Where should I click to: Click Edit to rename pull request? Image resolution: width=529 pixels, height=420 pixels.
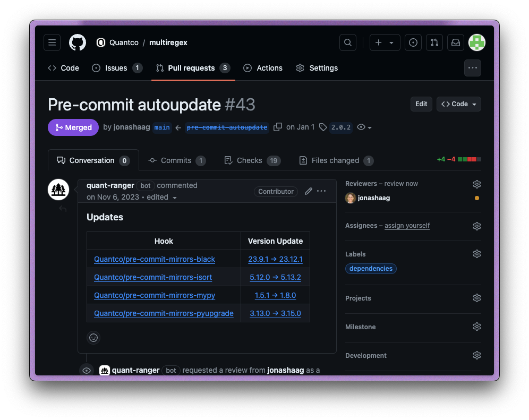[x=421, y=104]
